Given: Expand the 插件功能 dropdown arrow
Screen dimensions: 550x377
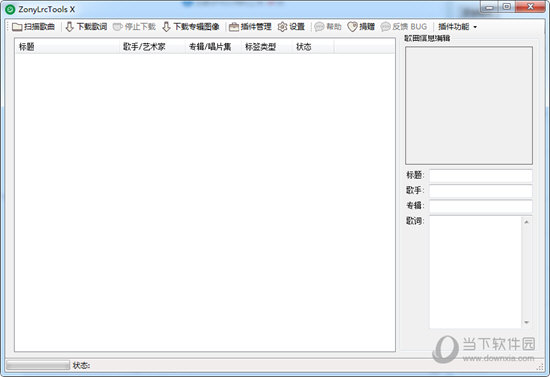Looking at the screenshot, I should 475,27.
